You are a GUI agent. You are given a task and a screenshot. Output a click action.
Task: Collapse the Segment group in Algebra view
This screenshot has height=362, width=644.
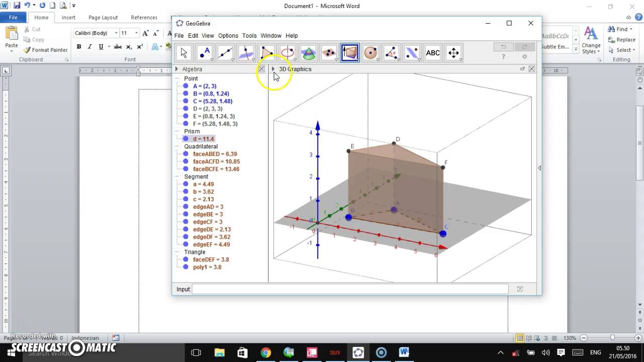point(178,176)
